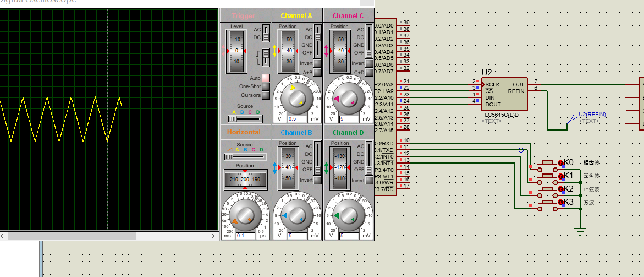
Task: Click the P2.0/A8 pin label
Action: coord(384,85)
